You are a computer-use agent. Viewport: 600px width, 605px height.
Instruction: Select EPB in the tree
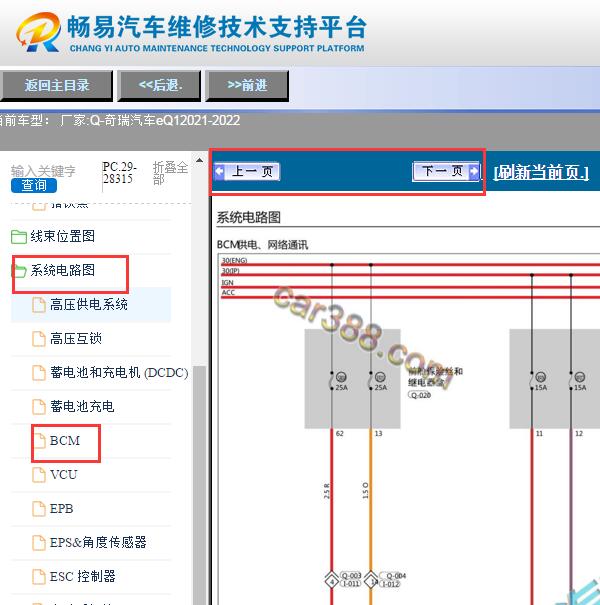[61, 509]
